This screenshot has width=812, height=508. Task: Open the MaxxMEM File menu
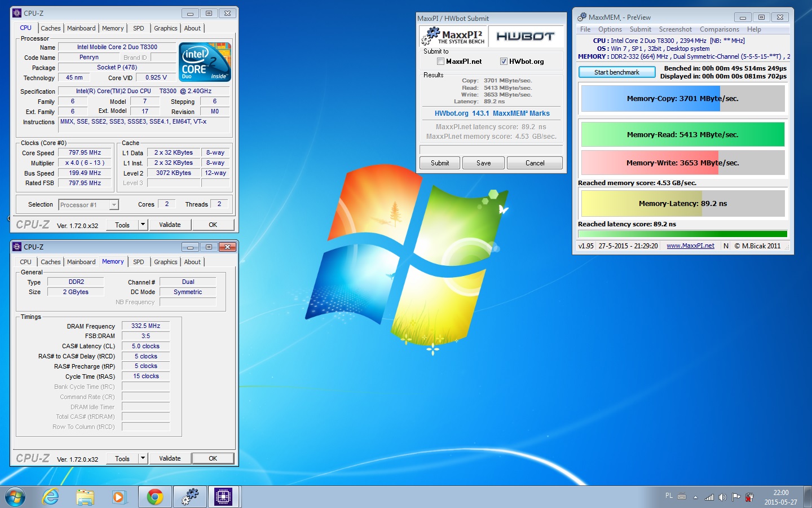(585, 29)
